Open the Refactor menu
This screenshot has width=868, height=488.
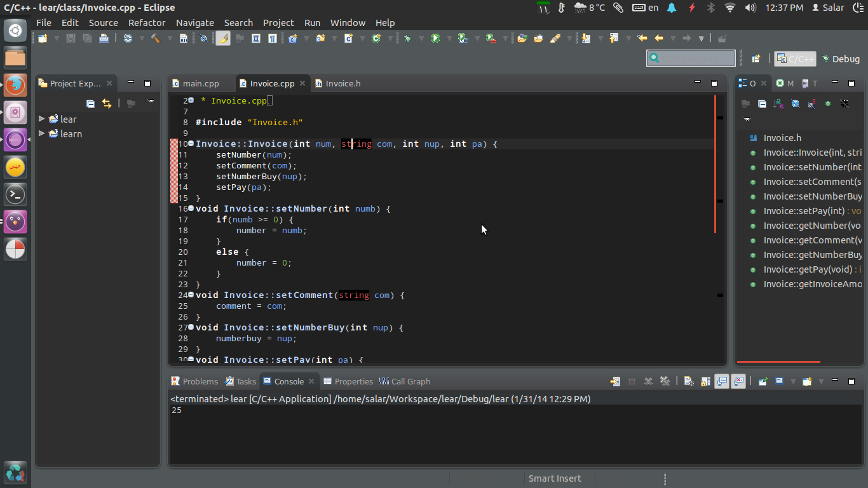(x=147, y=22)
